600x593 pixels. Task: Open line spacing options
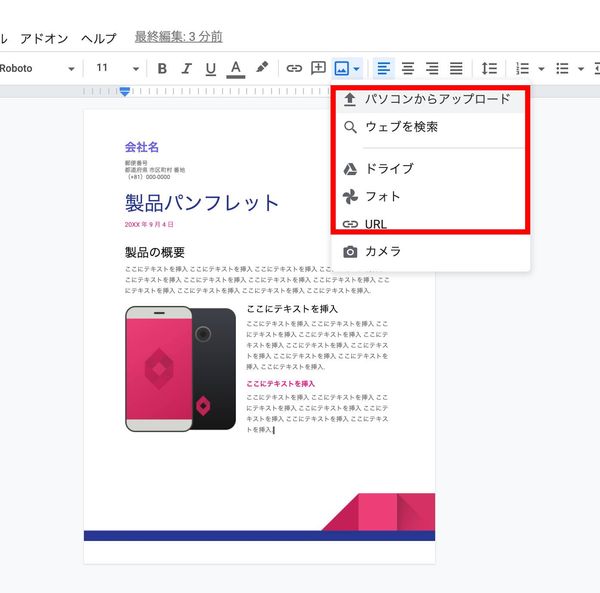click(x=489, y=68)
